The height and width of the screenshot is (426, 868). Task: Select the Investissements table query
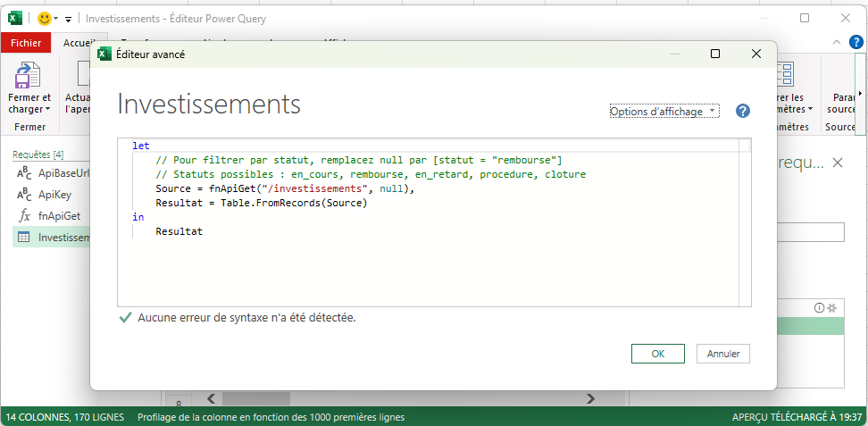click(51, 237)
